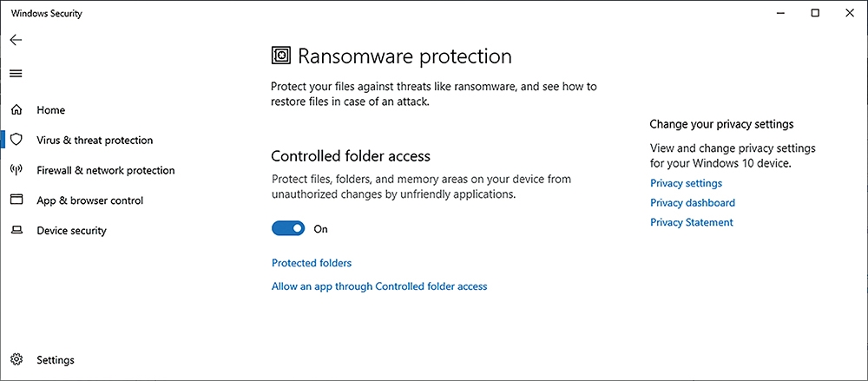Screen dimensions: 868x381
Task: Open the Privacy dashboard link
Action: pyautogui.click(x=693, y=203)
